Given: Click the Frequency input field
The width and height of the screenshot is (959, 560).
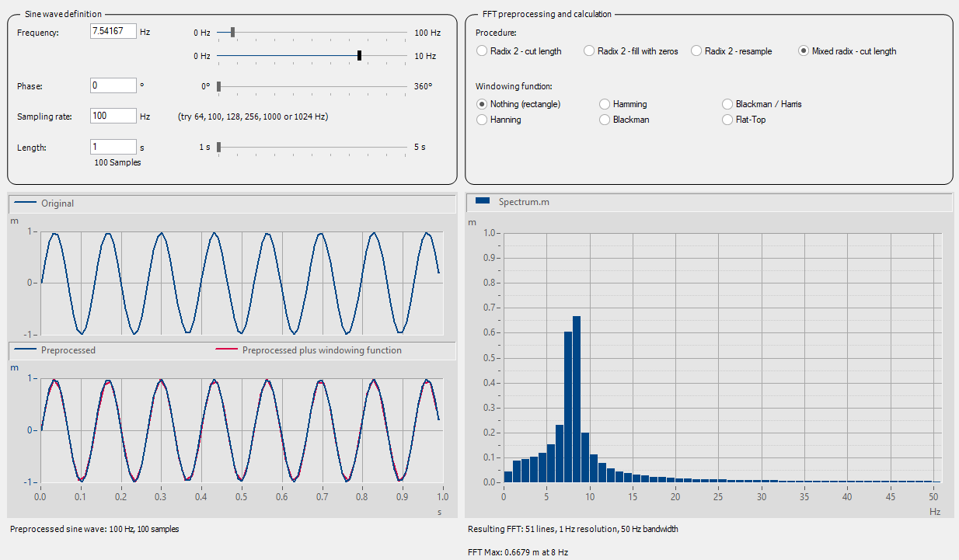Looking at the screenshot, I should point(113,32).
